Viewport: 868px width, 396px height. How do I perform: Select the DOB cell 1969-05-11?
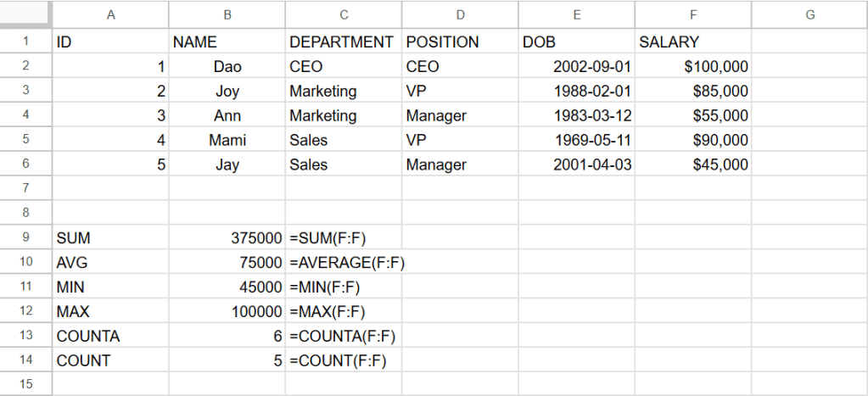click(x=576, y=140)
